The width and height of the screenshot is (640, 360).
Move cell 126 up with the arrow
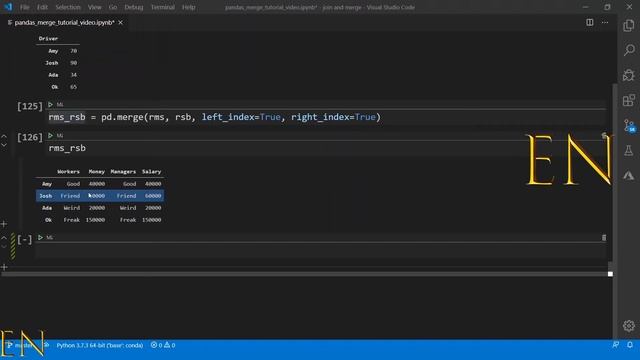tap(4, 136)
